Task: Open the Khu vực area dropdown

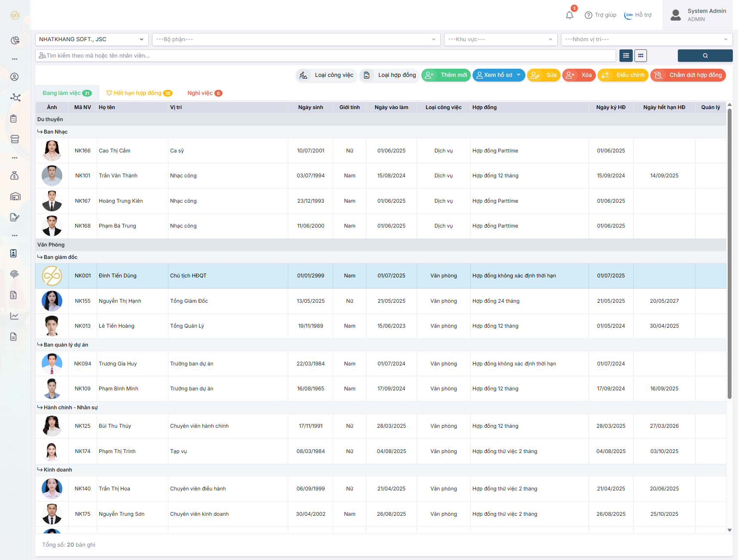Action: click(x=500, y=40)
